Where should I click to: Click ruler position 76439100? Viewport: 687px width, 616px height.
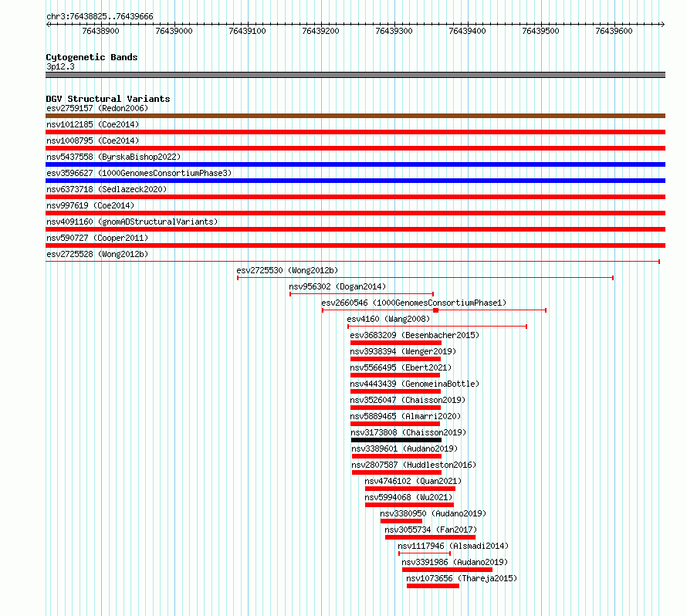(247, 31)
